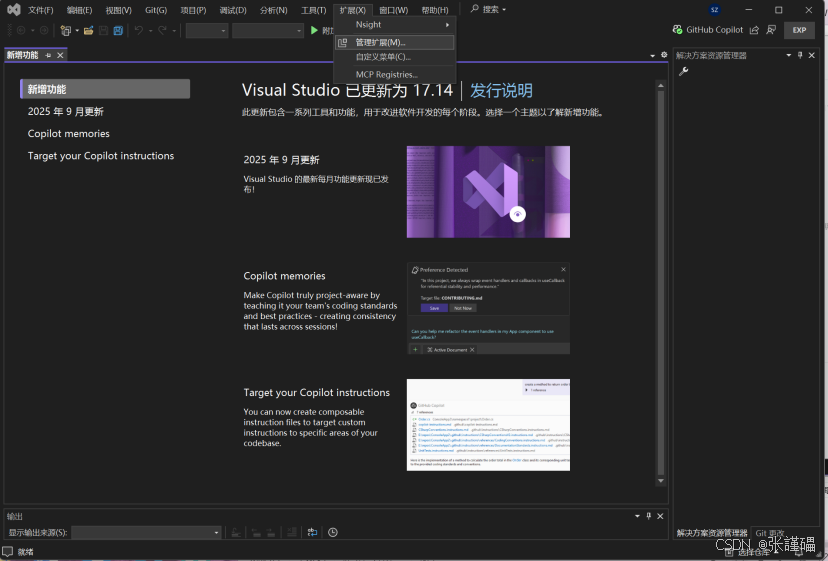Click the send feedback person icon
Screen dimensions: 828x561
[x=771, y=30]
